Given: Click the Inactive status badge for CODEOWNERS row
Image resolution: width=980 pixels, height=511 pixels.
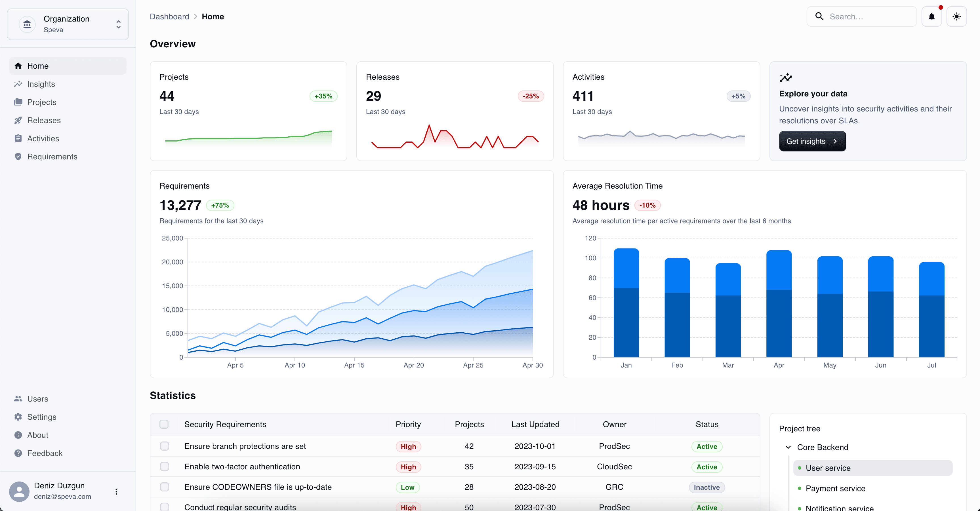Looking at the screenshot, I should 706,487.
